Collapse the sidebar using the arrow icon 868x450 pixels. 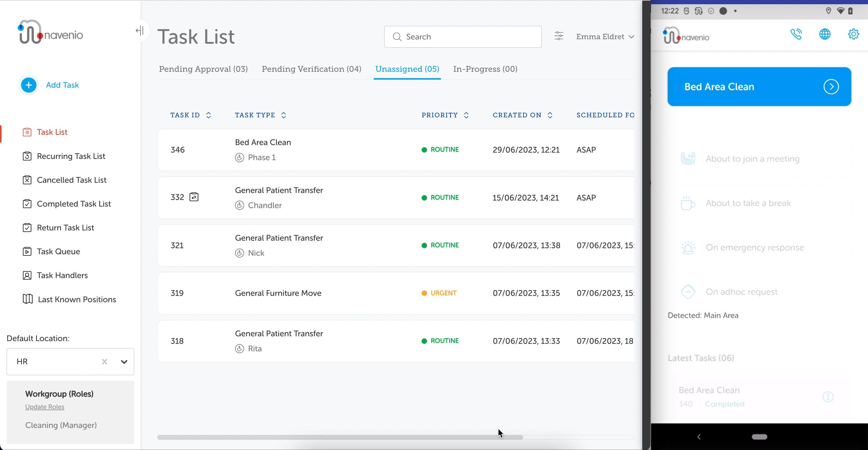tap(139, 30)
